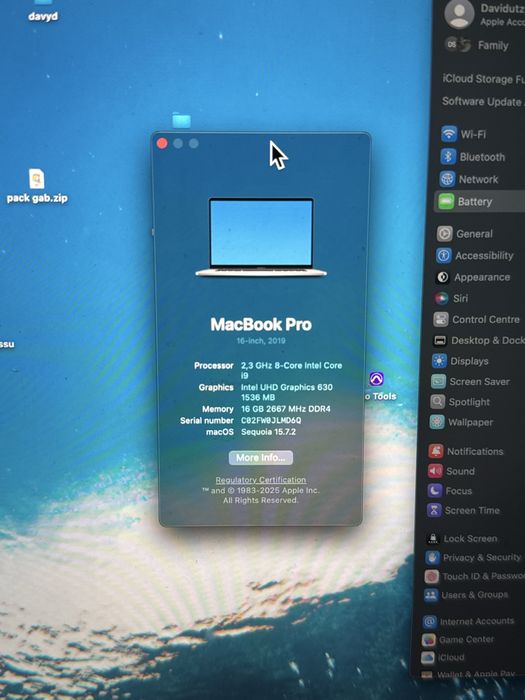Select the iCloud cloud icon
This screenshot has height=700, width=525.
coord(428,658)
